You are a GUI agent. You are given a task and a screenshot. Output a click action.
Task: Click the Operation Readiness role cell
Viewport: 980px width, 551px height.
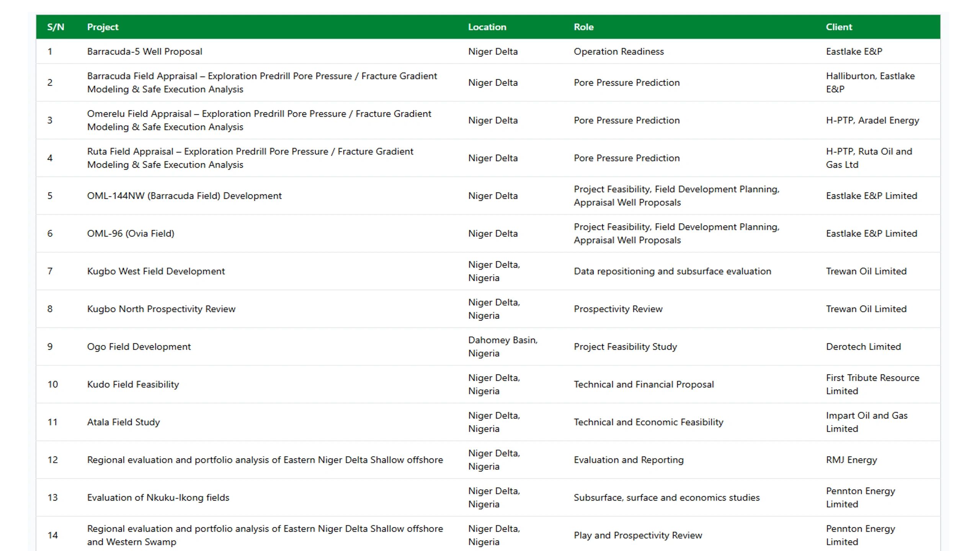coord(619,51)
